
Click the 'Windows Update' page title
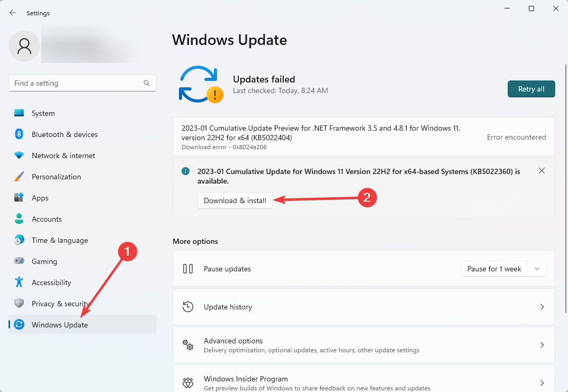[229, 40]
